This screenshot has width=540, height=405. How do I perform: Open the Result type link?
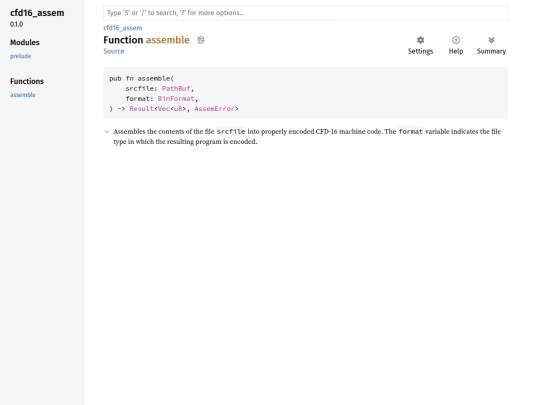click(x=141, y=108)
